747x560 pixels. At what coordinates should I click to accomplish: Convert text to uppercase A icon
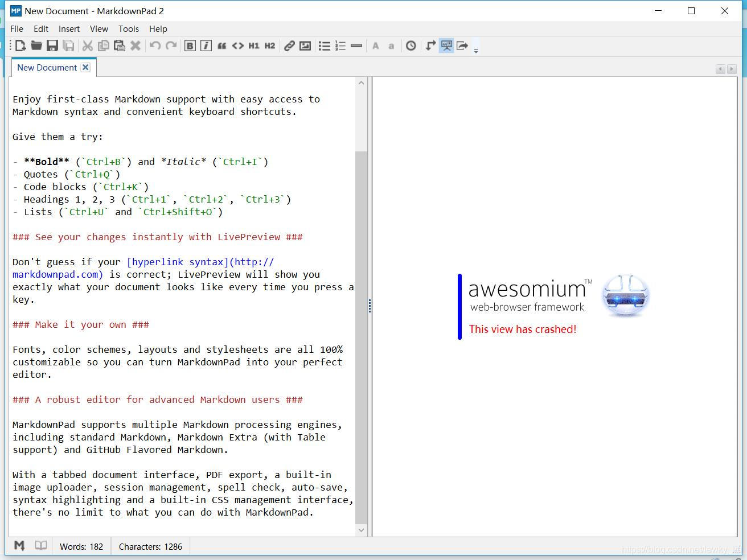[376, 46]
